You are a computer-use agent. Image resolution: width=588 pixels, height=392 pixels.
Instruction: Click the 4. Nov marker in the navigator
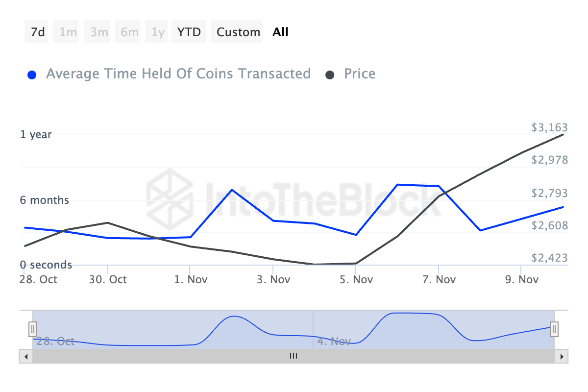click(x=334, y=341)
